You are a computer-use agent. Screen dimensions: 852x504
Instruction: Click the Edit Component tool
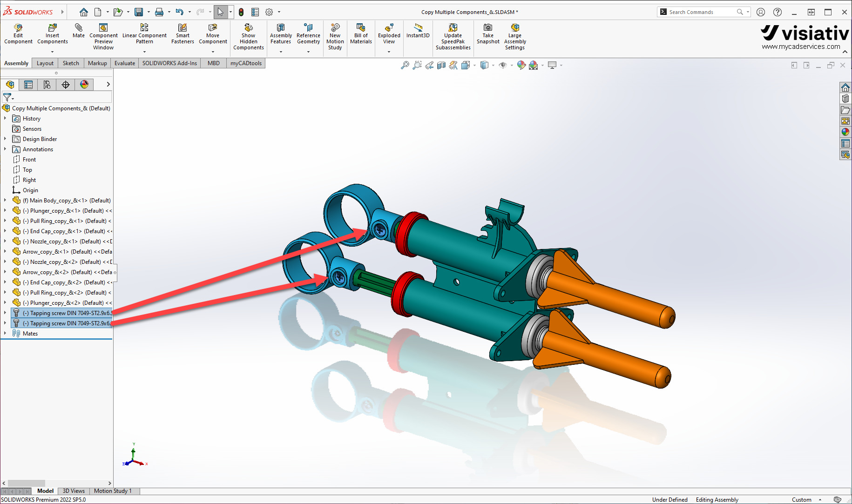pyautogui.click(x=18, y=34)
